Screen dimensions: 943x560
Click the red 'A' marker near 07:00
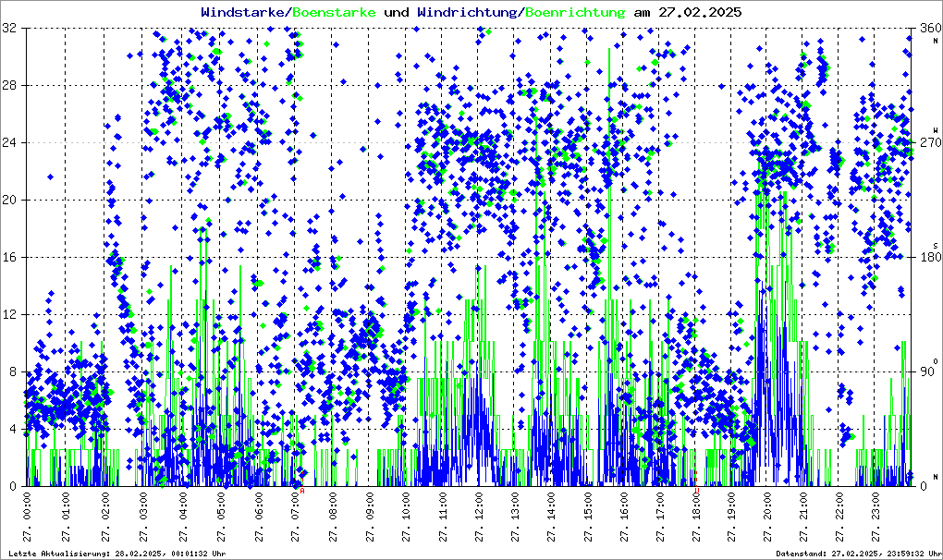click(x=302, y=491)
